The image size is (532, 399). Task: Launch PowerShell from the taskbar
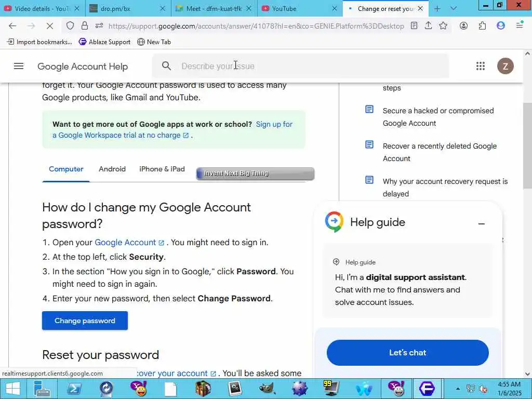74,389
